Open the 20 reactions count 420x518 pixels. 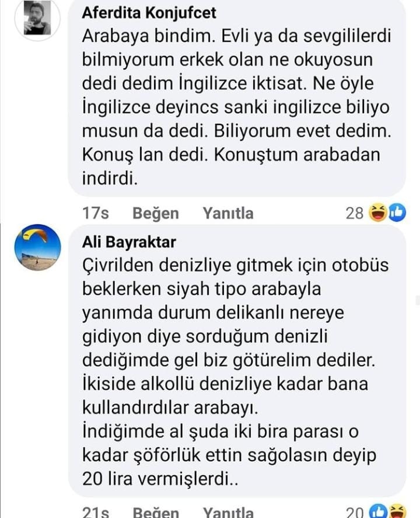[355, 512]
